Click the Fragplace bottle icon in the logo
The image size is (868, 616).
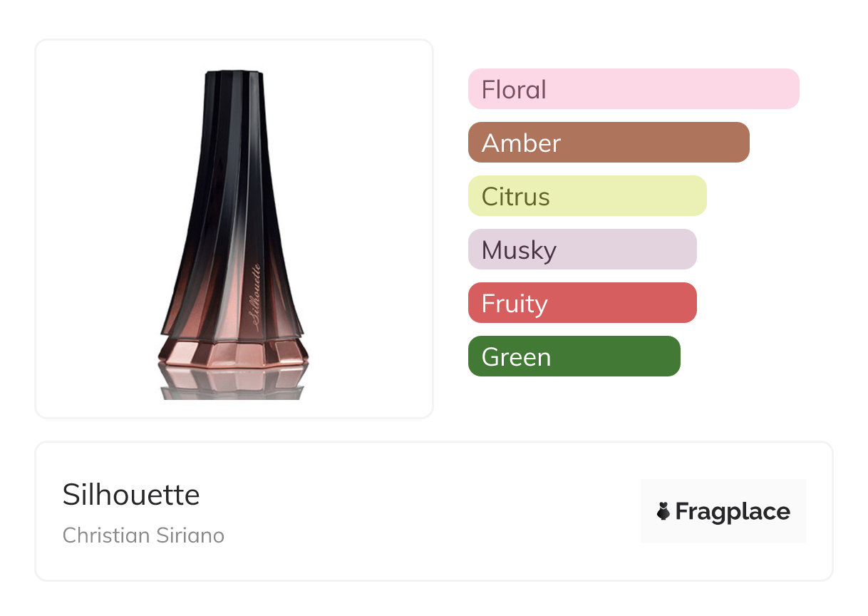[x=663, y=511]
